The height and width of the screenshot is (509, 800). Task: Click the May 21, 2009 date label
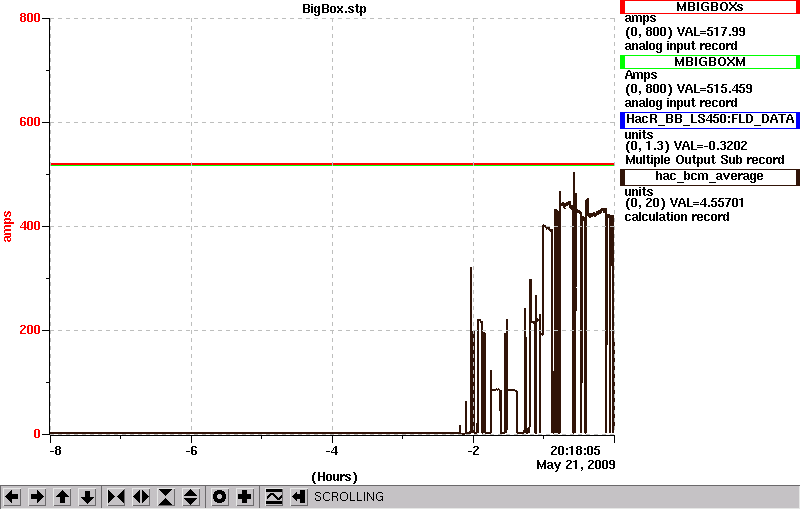pyautogui.click(x=576, y=465)
